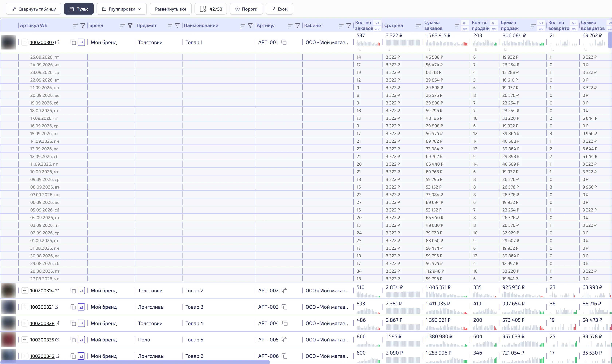Collapse the expanded row 100200307

25,42
